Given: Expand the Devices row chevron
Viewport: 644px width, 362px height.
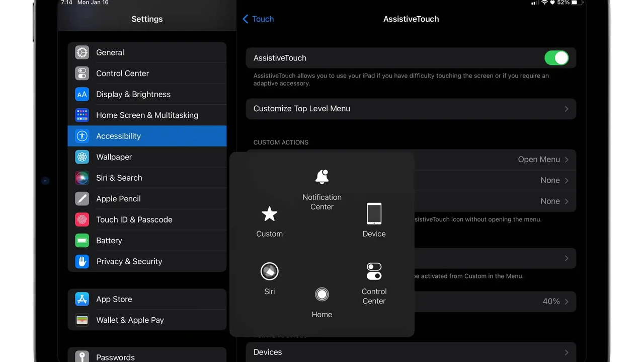Looking at the screenshot, I should click(567, 352).
